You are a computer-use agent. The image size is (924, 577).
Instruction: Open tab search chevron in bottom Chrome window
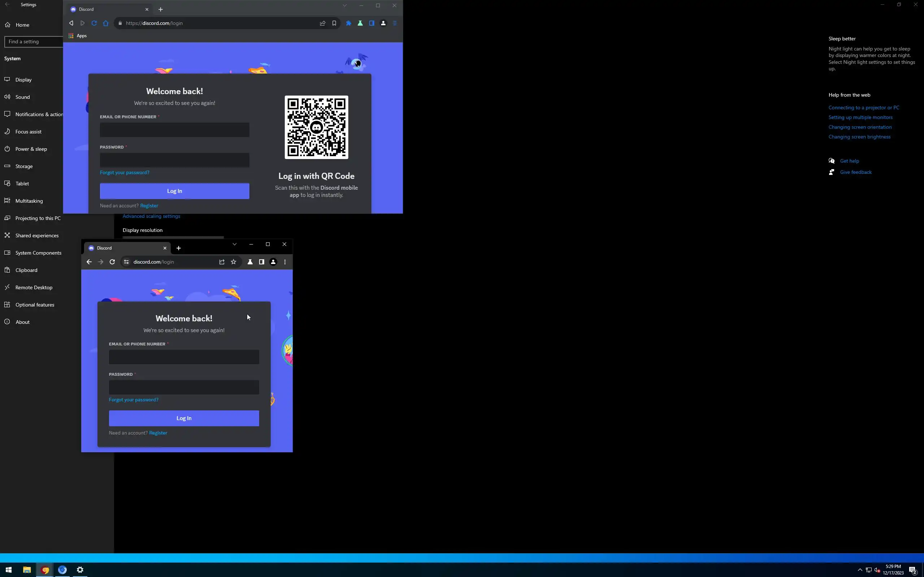pos(235,244)
